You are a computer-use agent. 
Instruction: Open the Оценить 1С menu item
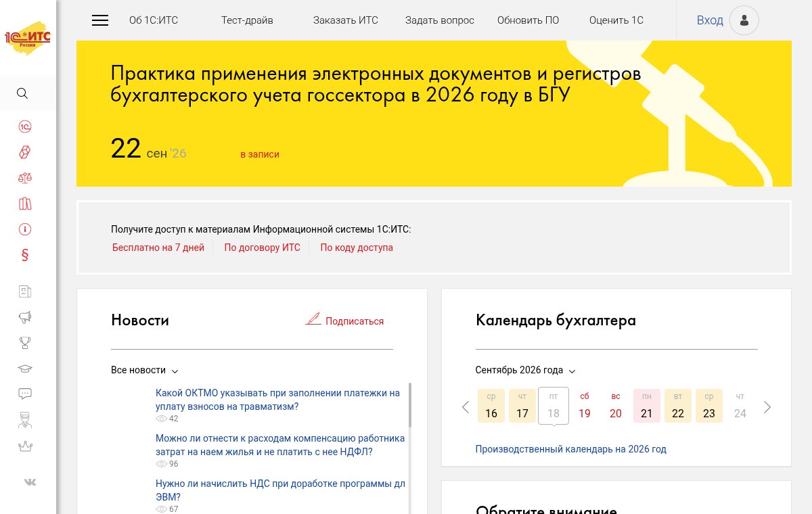click(616, 20)
